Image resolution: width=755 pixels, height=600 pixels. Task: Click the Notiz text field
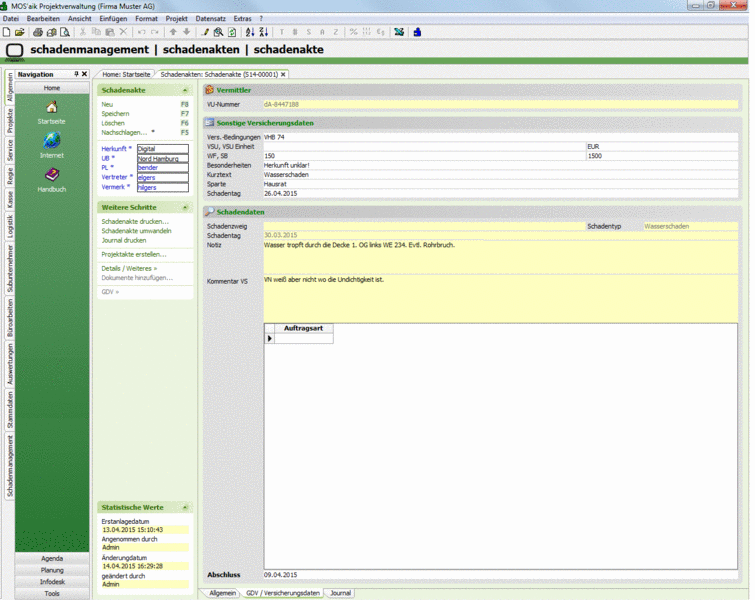pyautogui.click(x=500, y=258)
